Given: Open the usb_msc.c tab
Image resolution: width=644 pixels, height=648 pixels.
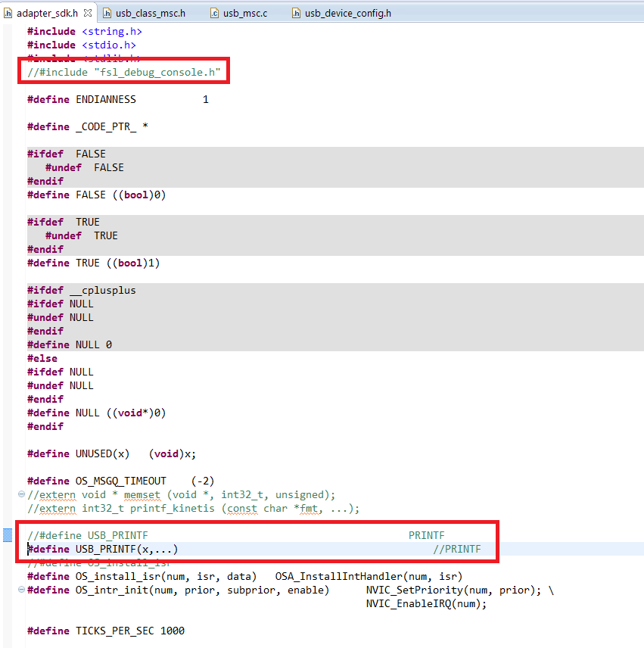Looking at the screenshot, I should pyautogui.click(x=245, y=13).
